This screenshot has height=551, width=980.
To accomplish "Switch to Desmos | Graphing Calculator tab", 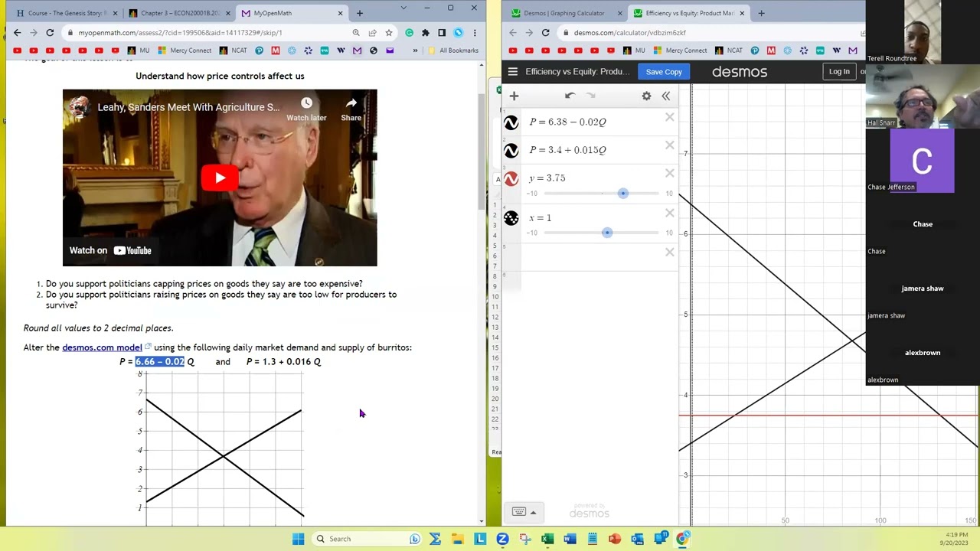I will click(x=567, y=13).
